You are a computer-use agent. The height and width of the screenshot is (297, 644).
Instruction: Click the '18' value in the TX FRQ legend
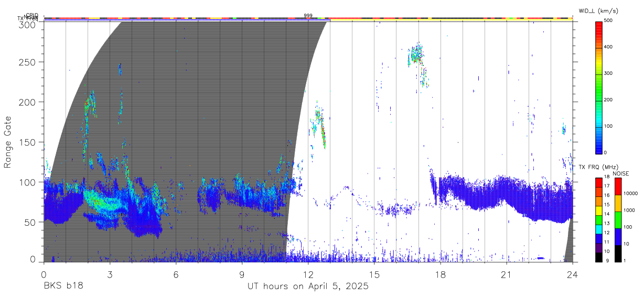point(607,177)
